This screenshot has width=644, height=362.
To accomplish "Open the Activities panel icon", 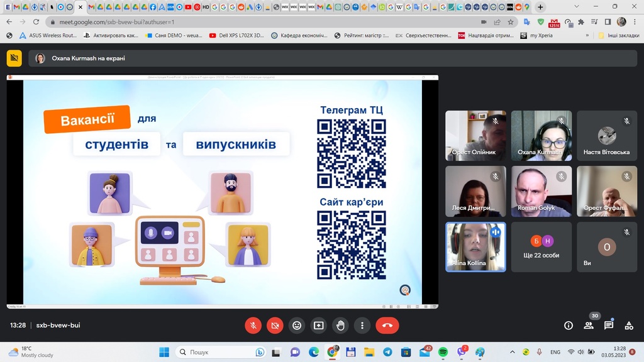I will 629,326.
